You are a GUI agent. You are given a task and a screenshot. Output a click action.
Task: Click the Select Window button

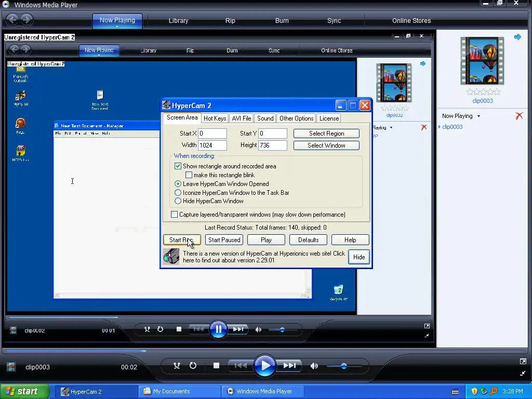[326, 145]
